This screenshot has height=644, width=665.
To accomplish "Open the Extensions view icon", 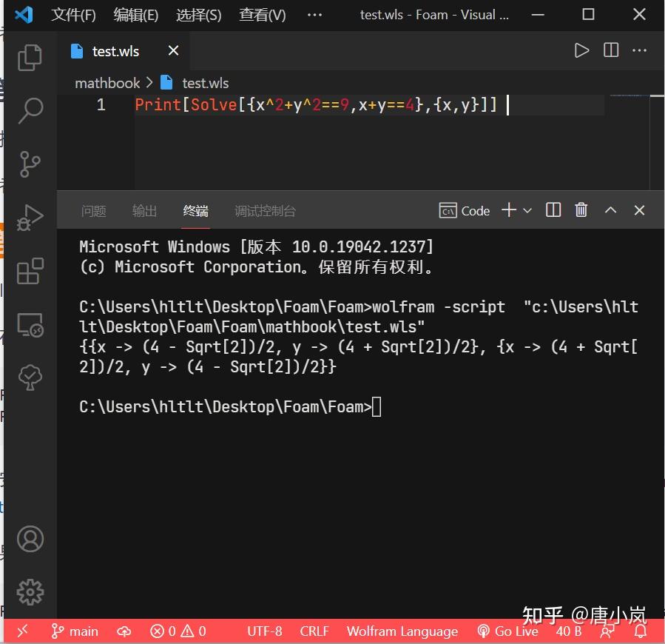I will pos(30,271).
